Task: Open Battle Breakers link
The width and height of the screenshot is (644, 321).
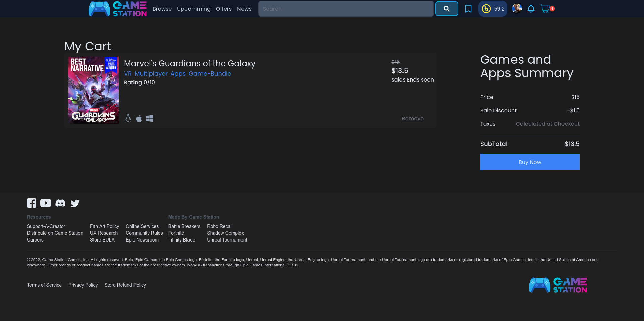Action: (184, 226)
